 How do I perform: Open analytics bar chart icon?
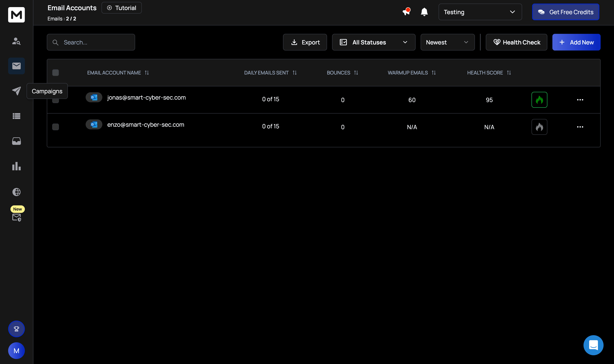pos(16,166)
